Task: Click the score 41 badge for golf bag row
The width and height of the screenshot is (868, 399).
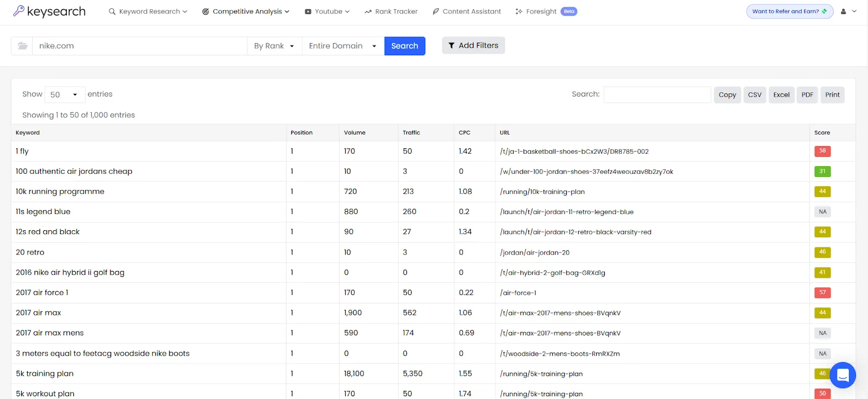Action: pyautogui.click(x=822, y=273)
